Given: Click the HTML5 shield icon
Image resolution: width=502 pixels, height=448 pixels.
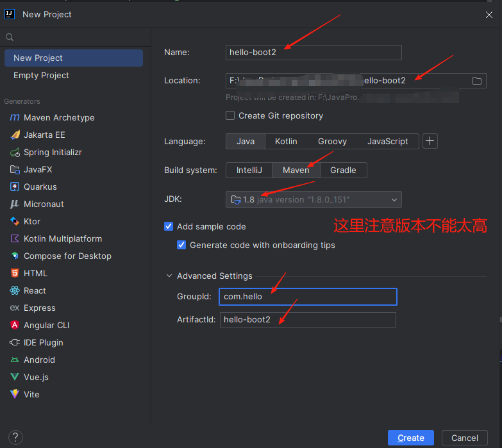Looking at the screenshot, I should click(15, 273).
